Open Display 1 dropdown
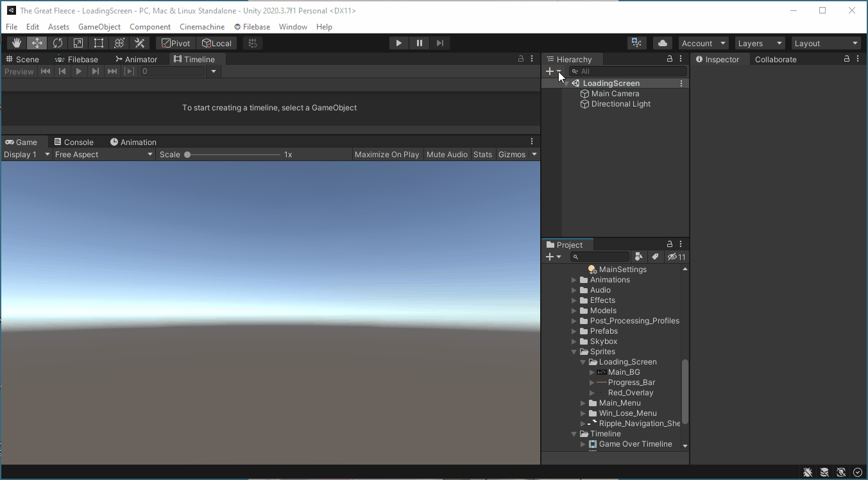The image size is (868, 480). (26, 155)
